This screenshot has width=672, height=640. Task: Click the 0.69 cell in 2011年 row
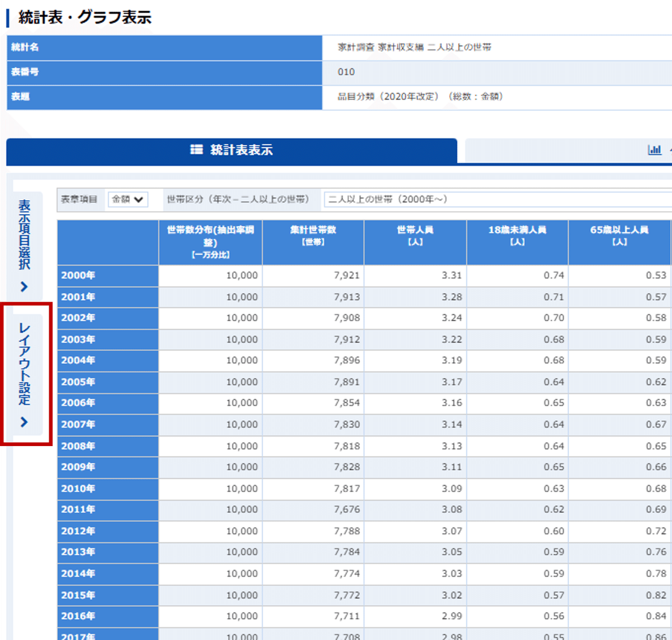(620, 510)
